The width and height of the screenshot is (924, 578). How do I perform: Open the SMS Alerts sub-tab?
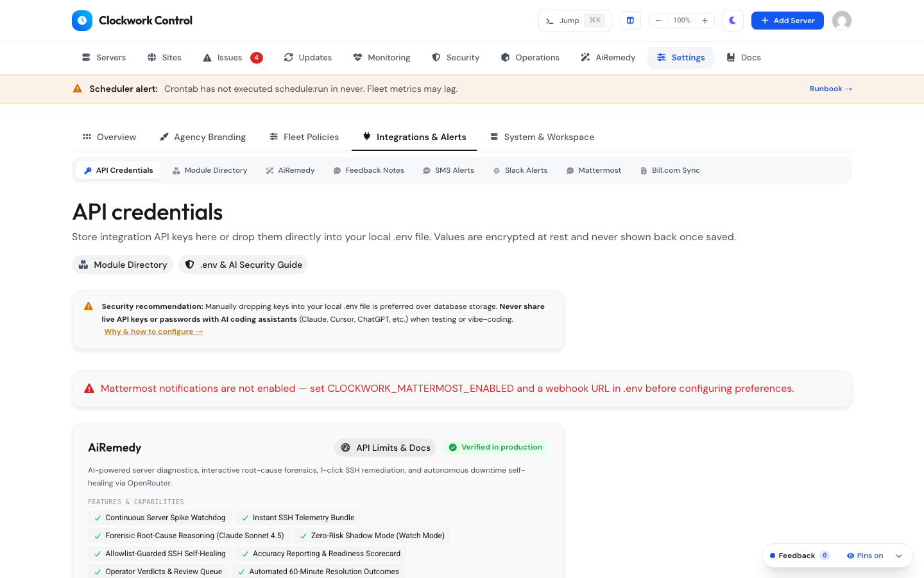tap(449, 170)
